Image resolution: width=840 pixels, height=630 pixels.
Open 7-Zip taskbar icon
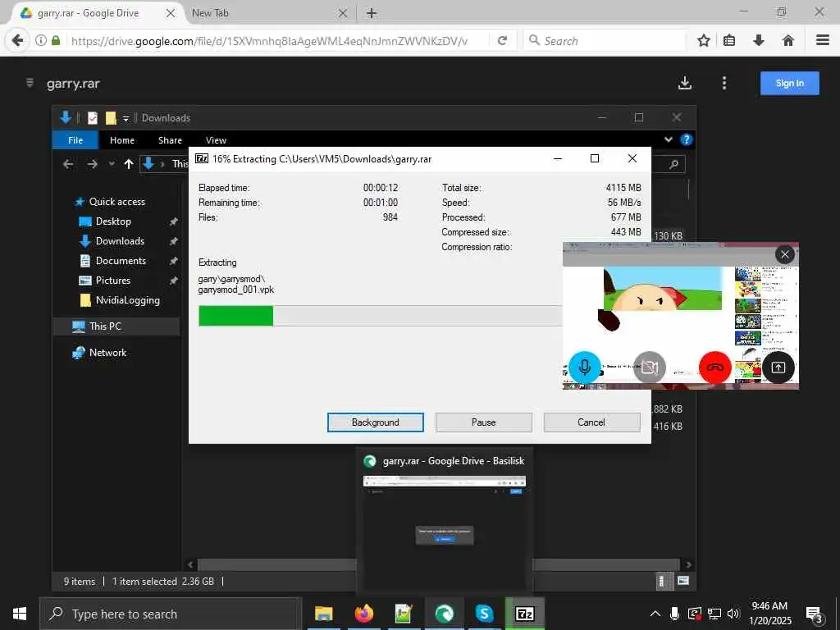(524, 614)
